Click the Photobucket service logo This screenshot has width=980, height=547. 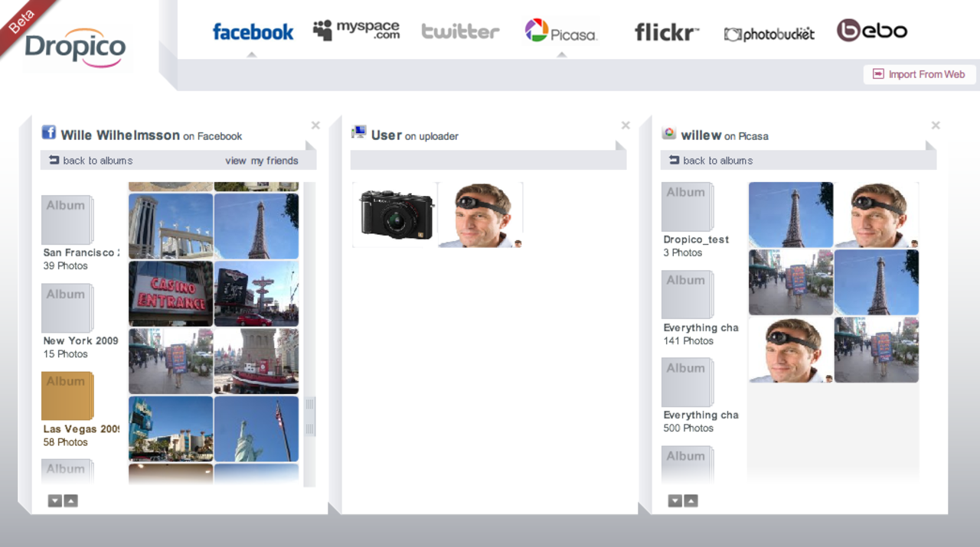point(769,34)
